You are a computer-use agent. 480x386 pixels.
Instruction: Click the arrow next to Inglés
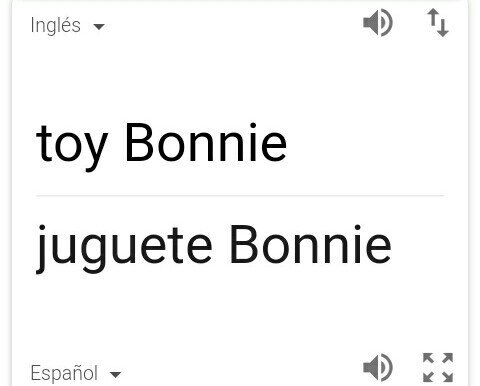pyautogui.click(x=99, y=26)
